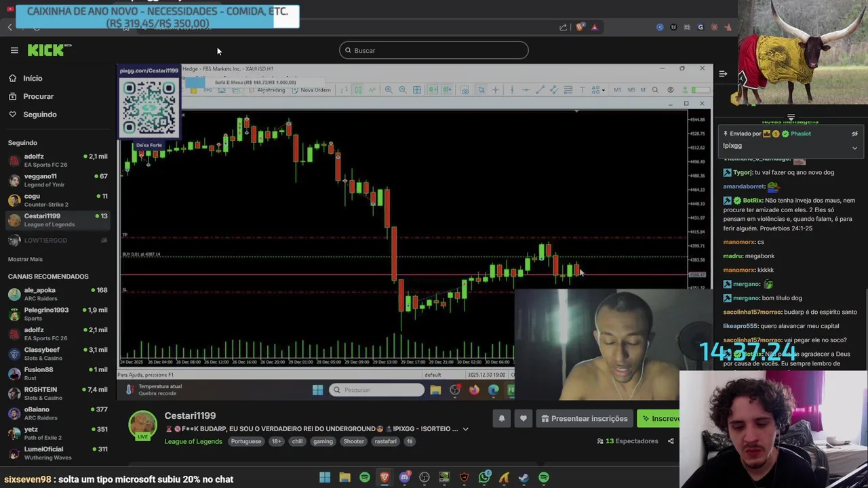Click the Shooter tag

click(353, 441)
